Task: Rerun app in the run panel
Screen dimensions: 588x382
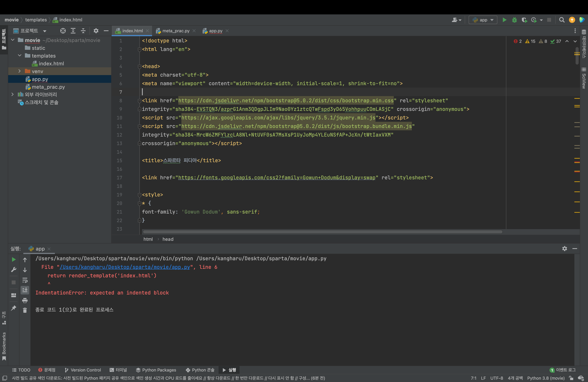Action: (14, 259)
